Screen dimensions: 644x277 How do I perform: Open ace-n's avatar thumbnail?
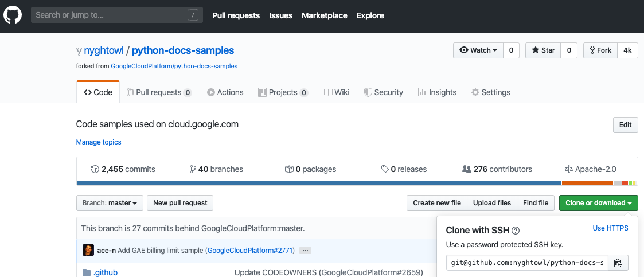pyautogui.click(x=88, y=250)
